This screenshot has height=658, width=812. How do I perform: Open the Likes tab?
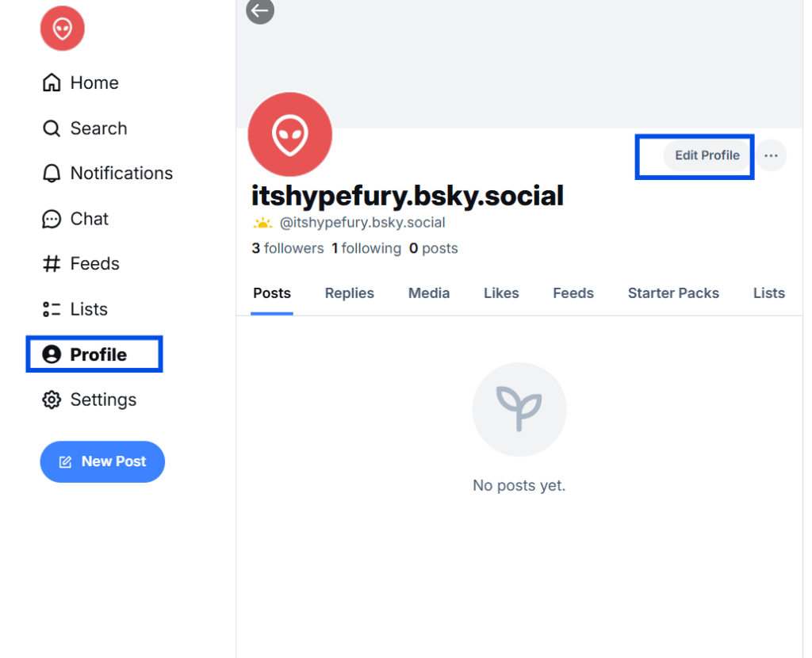click(501, 293)
